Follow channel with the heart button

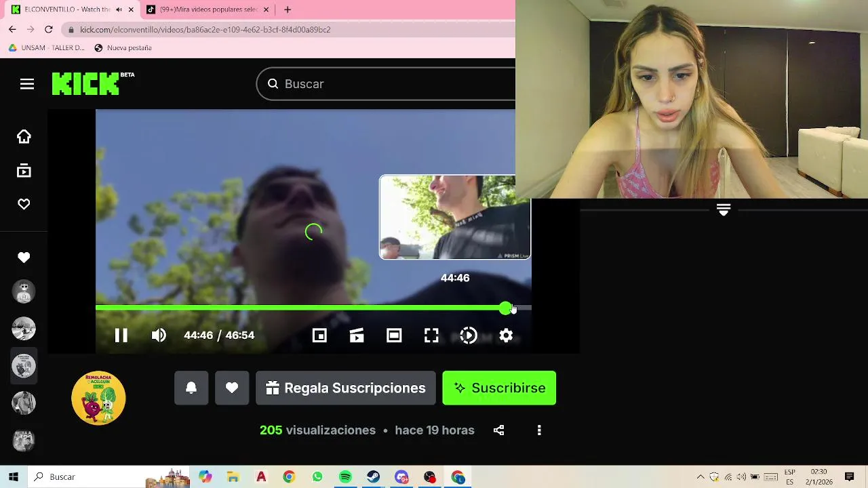(x=232, y=388)
